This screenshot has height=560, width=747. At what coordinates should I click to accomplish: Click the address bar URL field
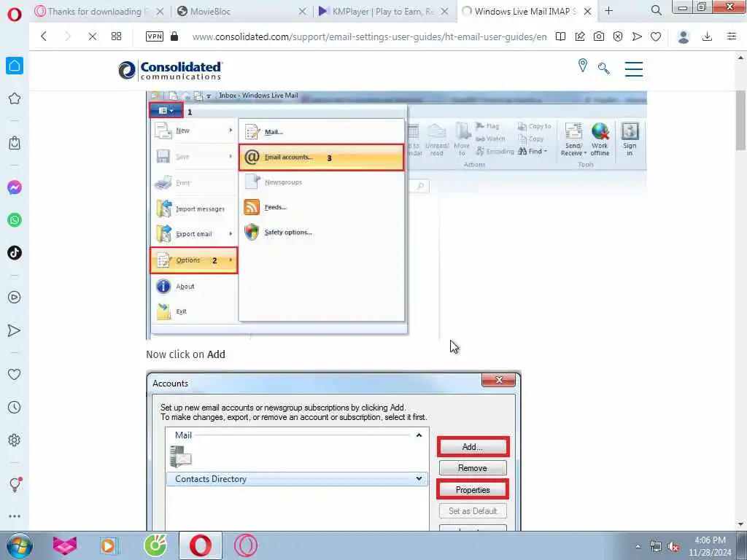(369, 36)
